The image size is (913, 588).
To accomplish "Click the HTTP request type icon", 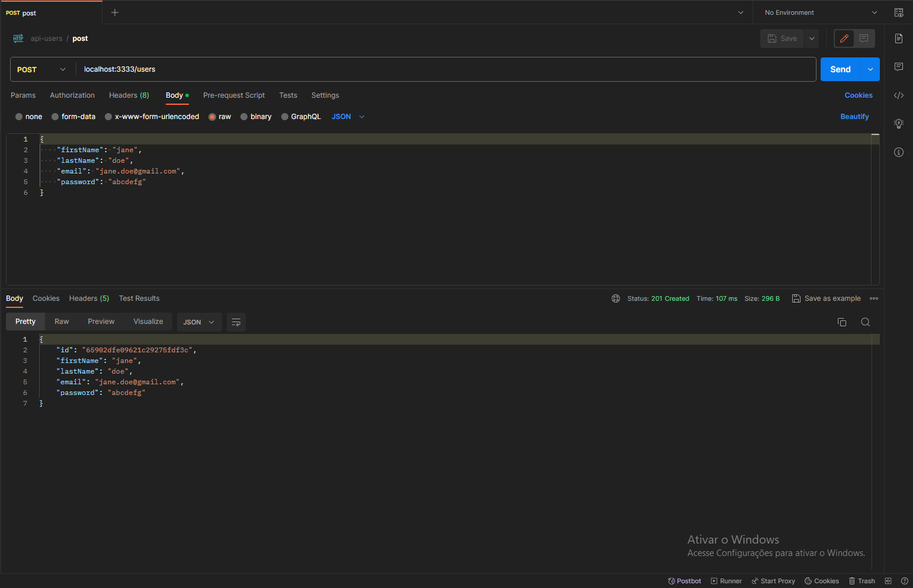I will 18,38.
